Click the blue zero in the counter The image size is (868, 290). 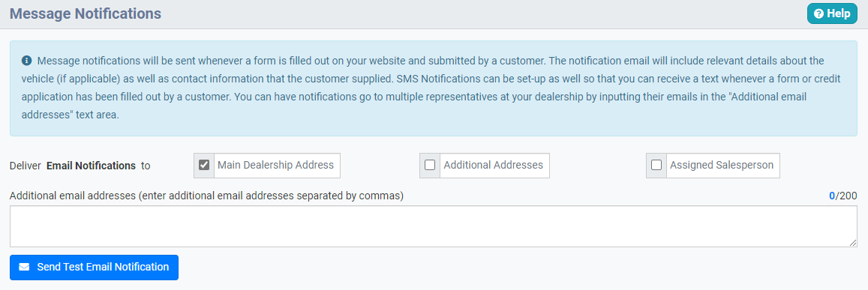(831, 196)
